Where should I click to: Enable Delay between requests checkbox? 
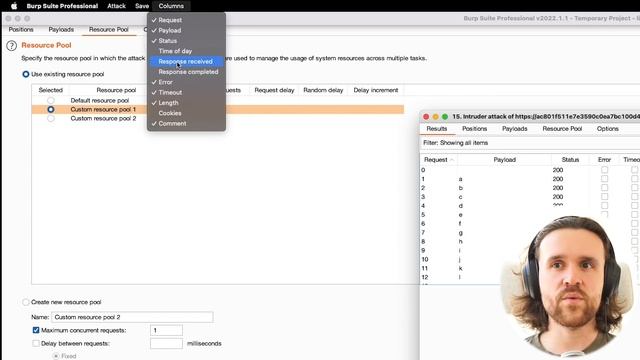click(36, 344)
